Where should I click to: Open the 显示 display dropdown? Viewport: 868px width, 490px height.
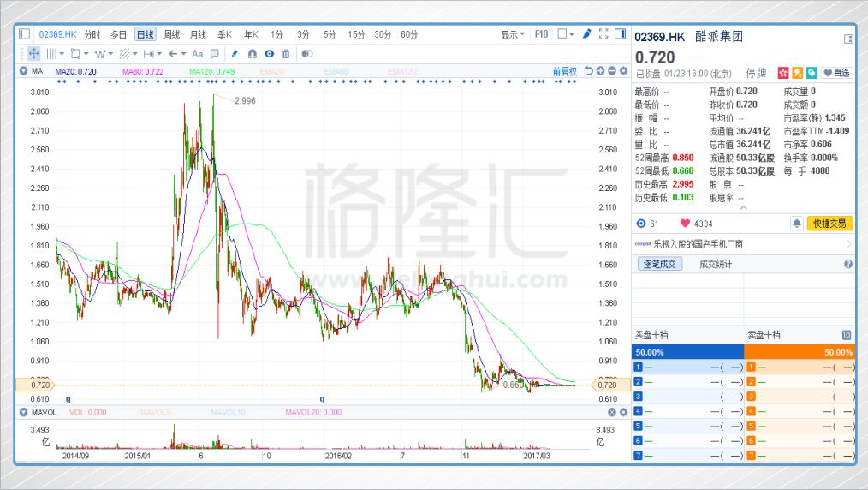pos(513,34)
